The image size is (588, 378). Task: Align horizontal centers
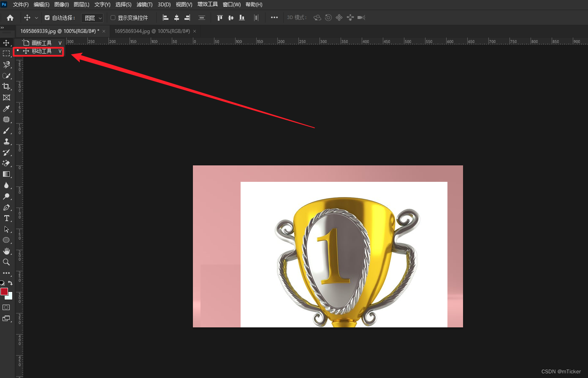176,18
